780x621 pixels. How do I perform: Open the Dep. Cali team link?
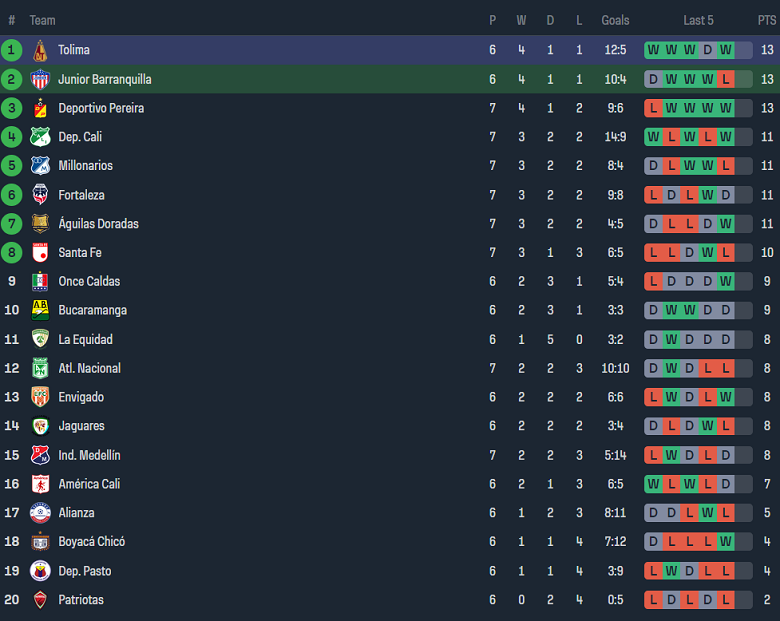pos(80,137)
